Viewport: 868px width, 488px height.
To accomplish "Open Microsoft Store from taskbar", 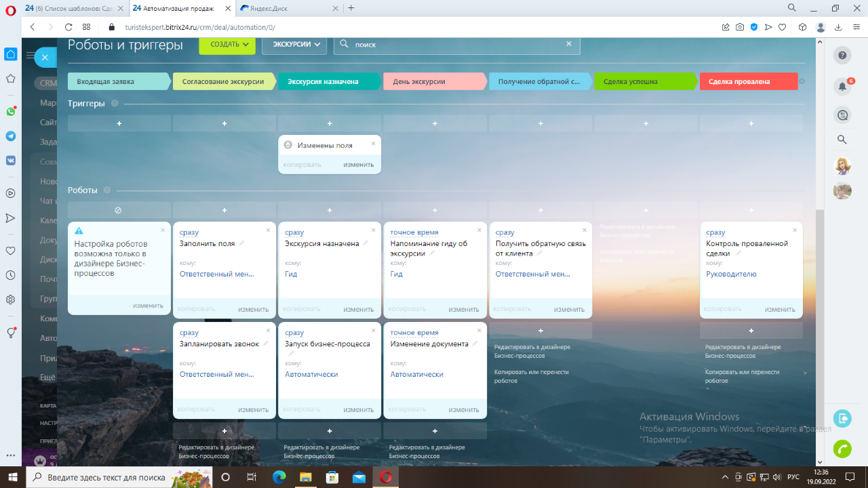I will [x=332, y=477].
